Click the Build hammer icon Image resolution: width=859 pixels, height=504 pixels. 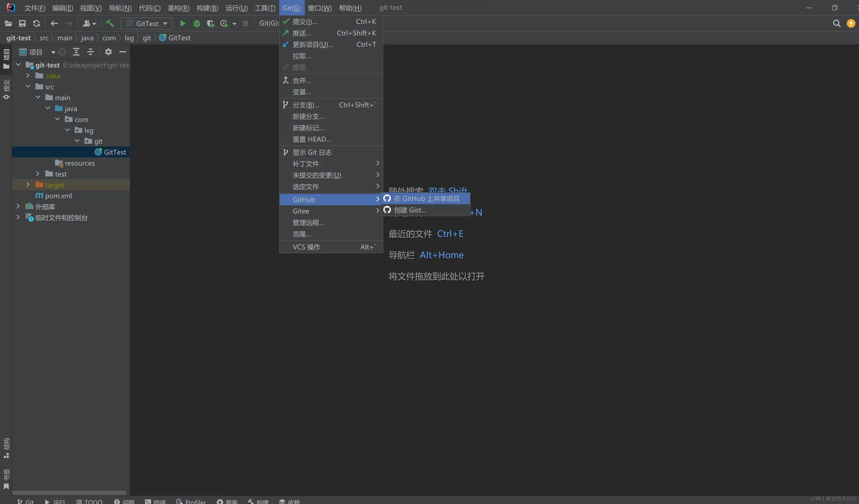[x=110, y=24]
